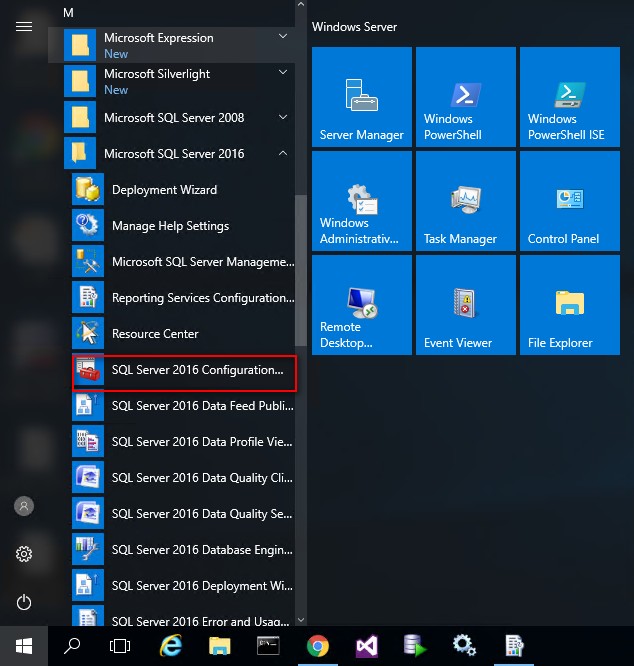Click the database run icon on taskbar

click(415, 646)
